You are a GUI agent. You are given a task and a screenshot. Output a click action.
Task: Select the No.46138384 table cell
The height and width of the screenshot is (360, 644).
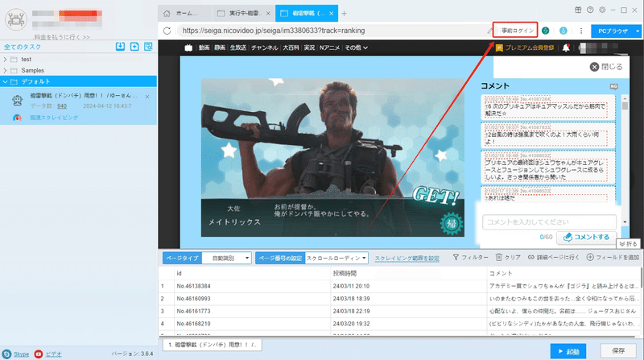[x=253, y=286]
